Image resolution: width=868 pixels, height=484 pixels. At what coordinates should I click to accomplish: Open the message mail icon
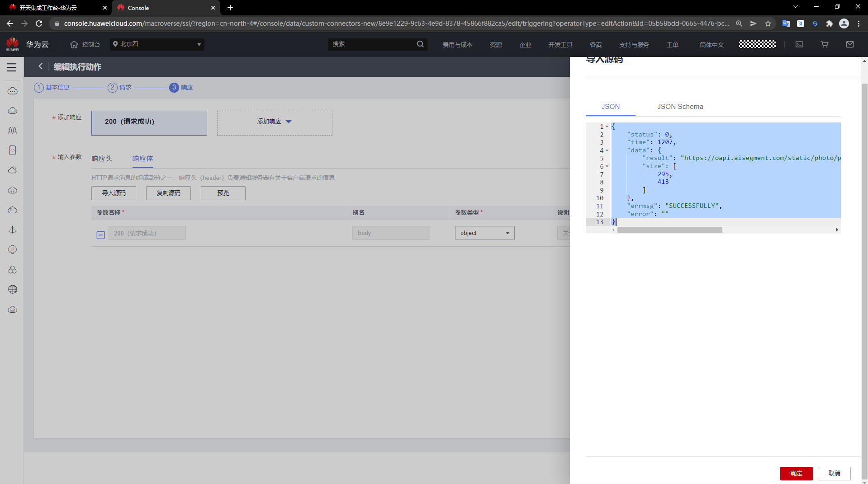[850, 44]
